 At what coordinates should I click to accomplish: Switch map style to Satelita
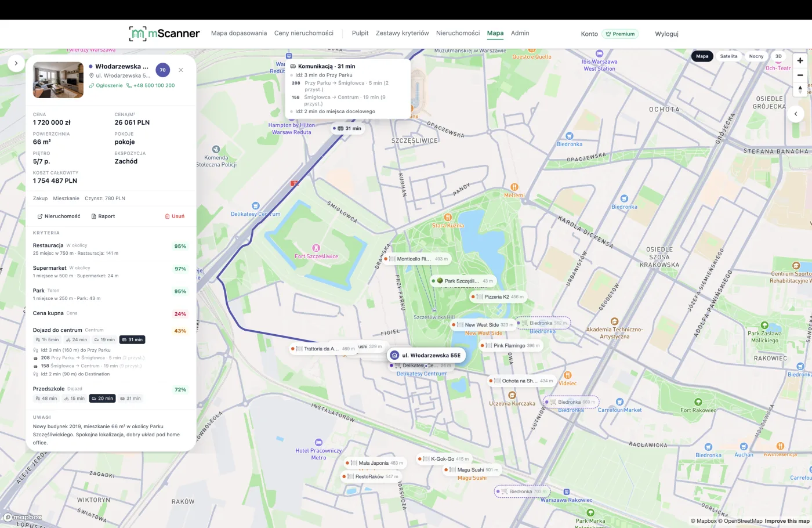[x=728, y=56]
